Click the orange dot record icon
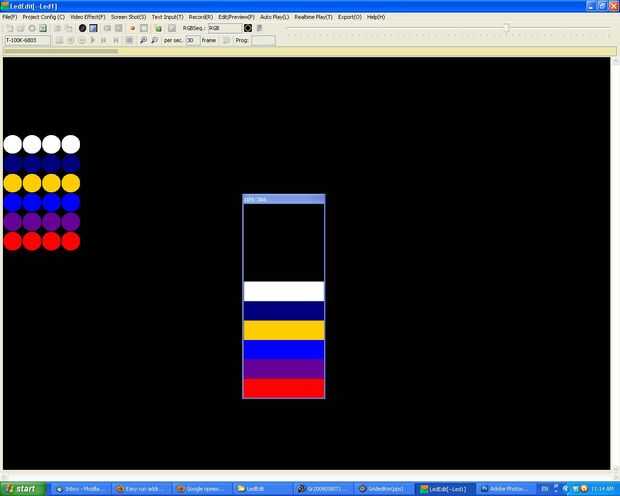 tap(132, 28)
